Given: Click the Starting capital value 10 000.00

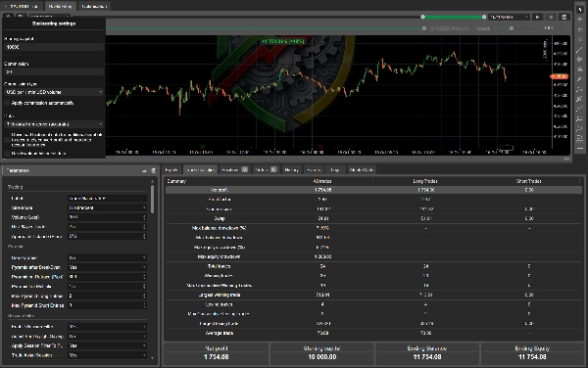Looking at the screenshot, I should pyautogui.click(x=322, y=357).
